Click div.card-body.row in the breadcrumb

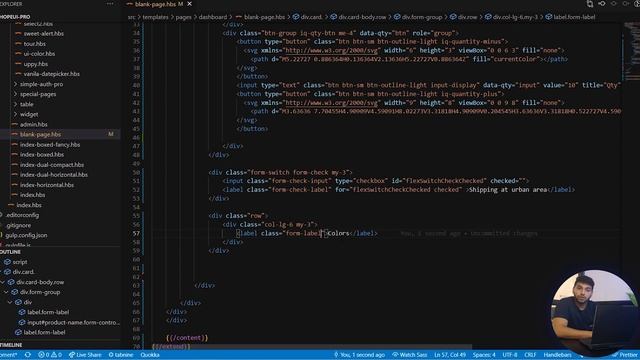(362, 17)
